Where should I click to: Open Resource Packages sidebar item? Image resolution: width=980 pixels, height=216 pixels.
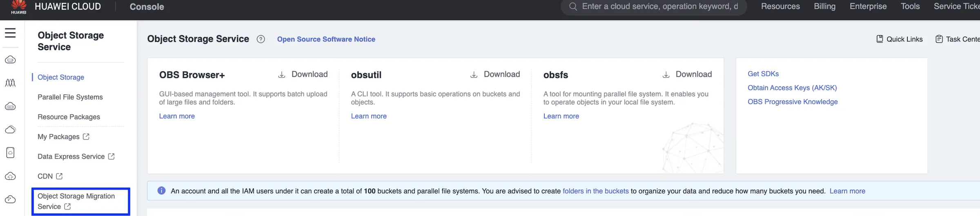(69, 117)
